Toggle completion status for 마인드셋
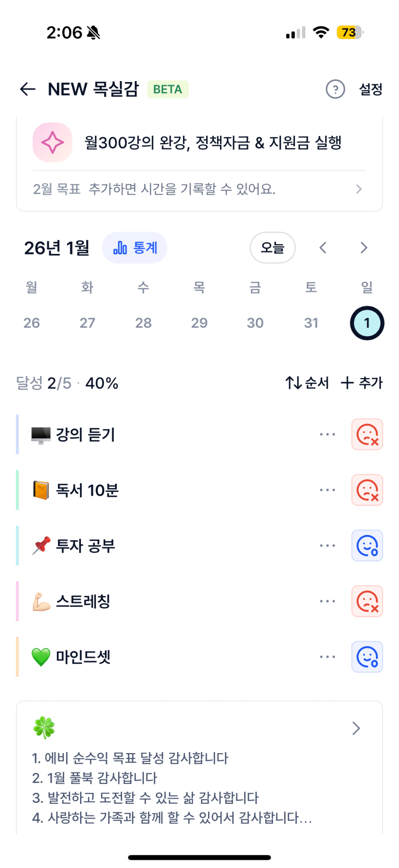Image resolution: width=399 pixels, height=868 pixels. coord(367,657)
